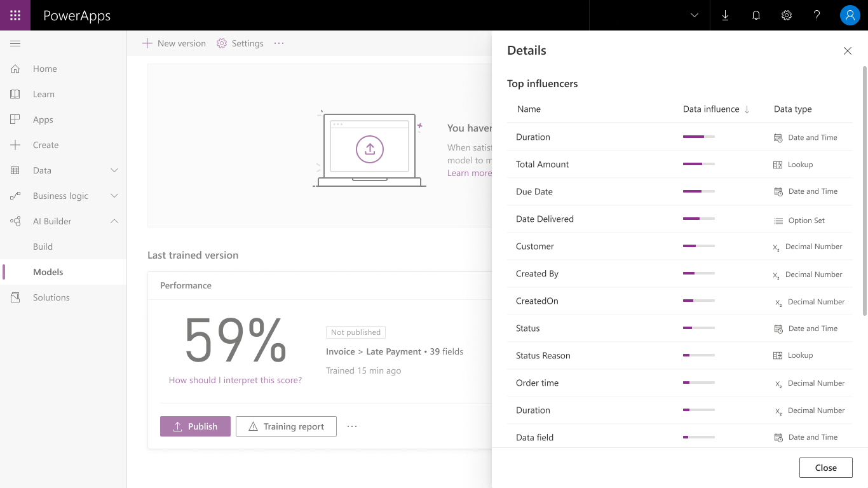The image size is (868, 488).
Task: Click Settings command in toolbar
Action: [x=240, y=43]
